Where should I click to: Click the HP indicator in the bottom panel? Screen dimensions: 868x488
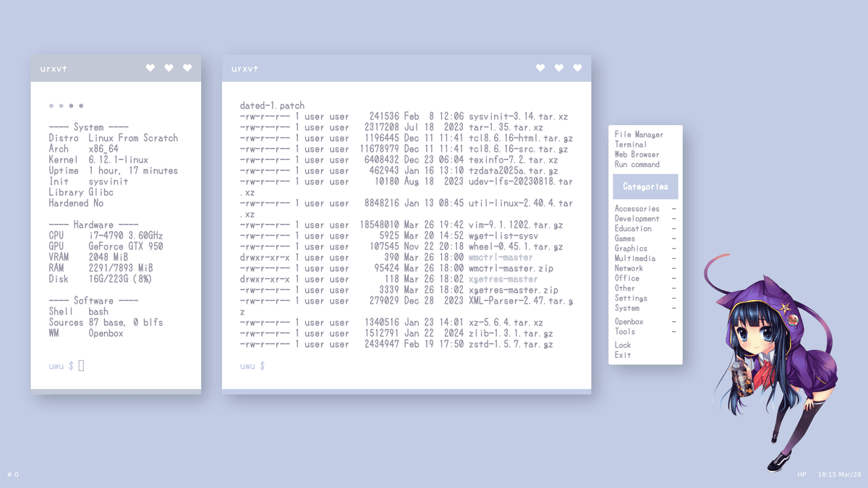pos(801,475)
